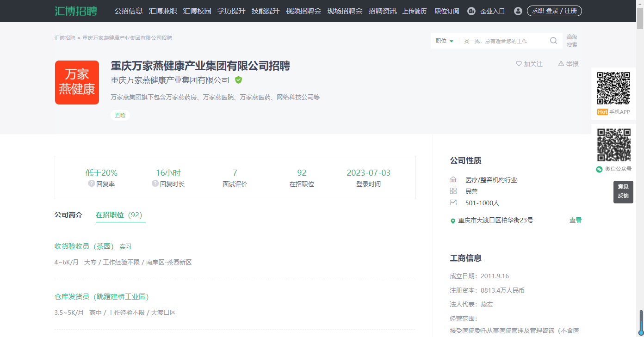Click the question mark beside 回复时长
Screen dimensions: 644x337
click(x=155, y=184)
